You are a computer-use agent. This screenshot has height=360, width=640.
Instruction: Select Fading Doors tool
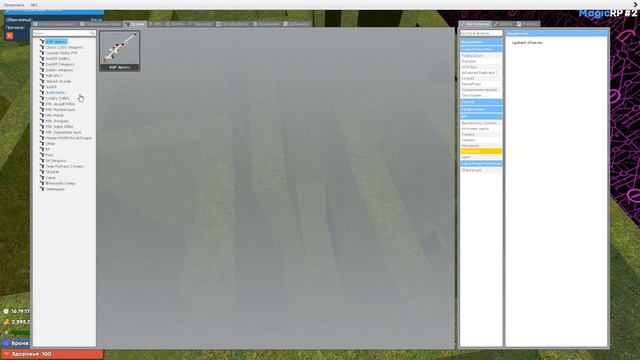(481, 56)
